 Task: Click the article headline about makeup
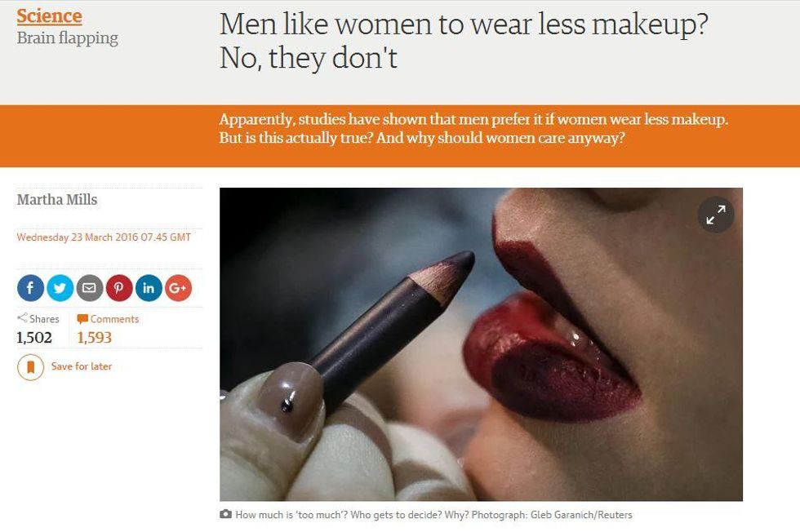[x=464, y=40]
